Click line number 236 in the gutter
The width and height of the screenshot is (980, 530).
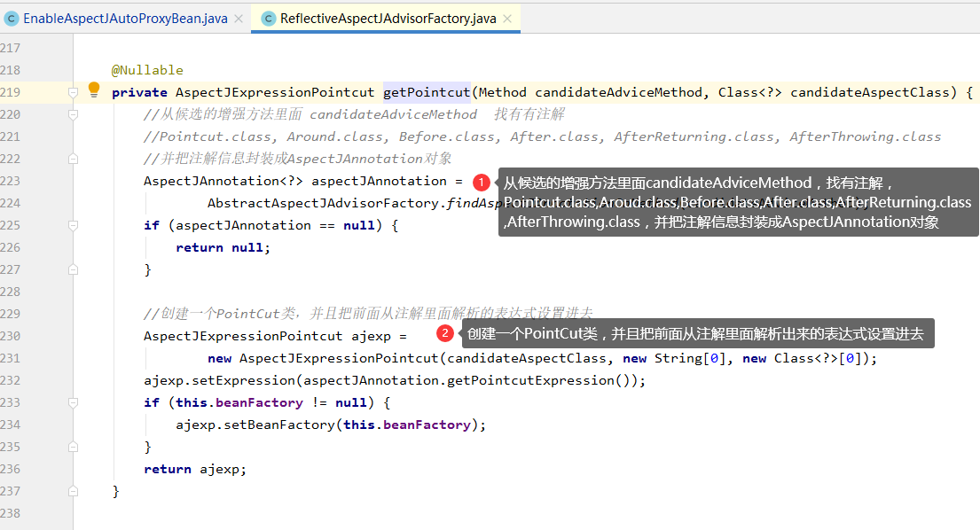(10, 469)
